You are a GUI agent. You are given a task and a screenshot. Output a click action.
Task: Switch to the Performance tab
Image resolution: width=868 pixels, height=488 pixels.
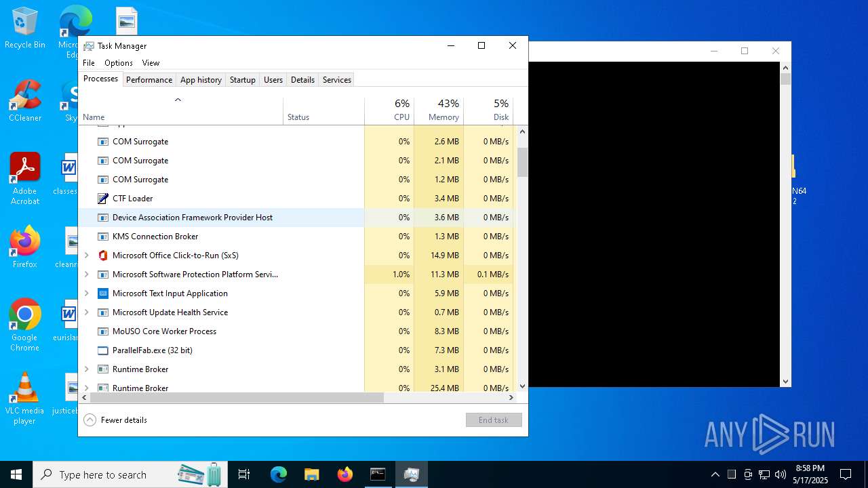(149, 80)
